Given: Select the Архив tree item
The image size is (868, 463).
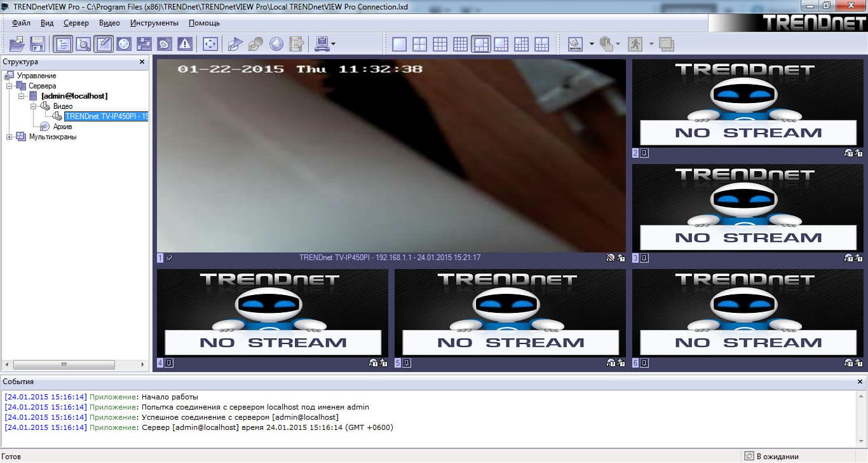Looking at the screenshot, I should (62, 127).
